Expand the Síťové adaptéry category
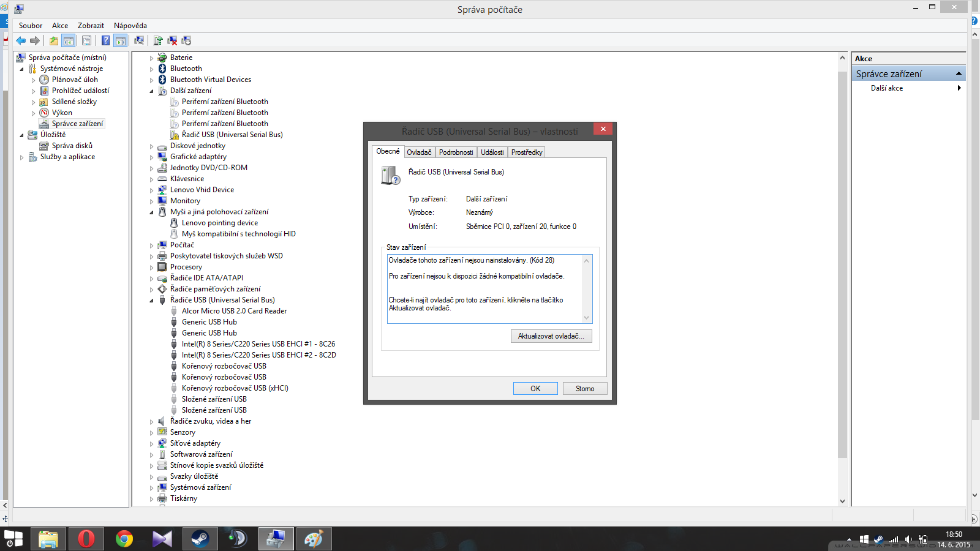 click(152, 444)
